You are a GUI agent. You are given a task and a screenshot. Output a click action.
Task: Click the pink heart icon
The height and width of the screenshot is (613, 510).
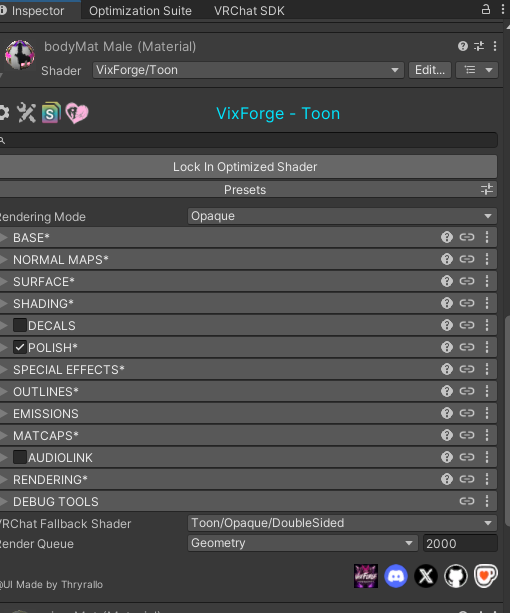(77, 113)
